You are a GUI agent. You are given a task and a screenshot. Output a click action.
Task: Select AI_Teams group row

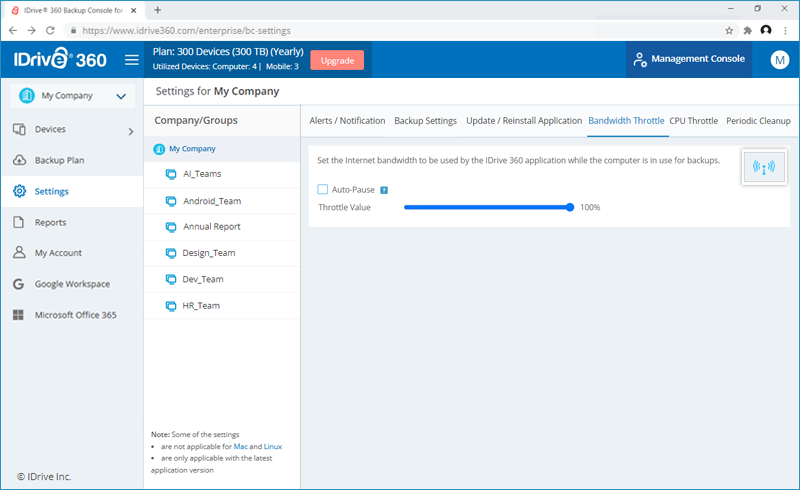pos(222,174)
